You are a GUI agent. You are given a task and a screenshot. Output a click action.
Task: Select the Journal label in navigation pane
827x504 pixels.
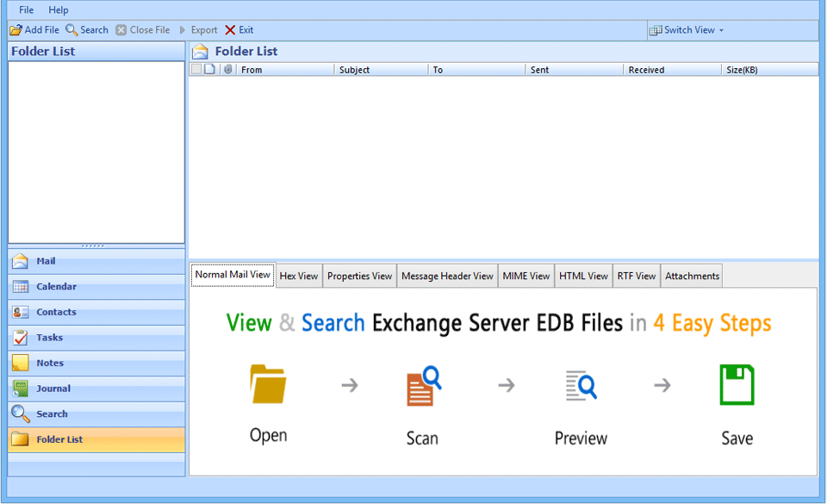pyautogui.click(x=53, y=389)
